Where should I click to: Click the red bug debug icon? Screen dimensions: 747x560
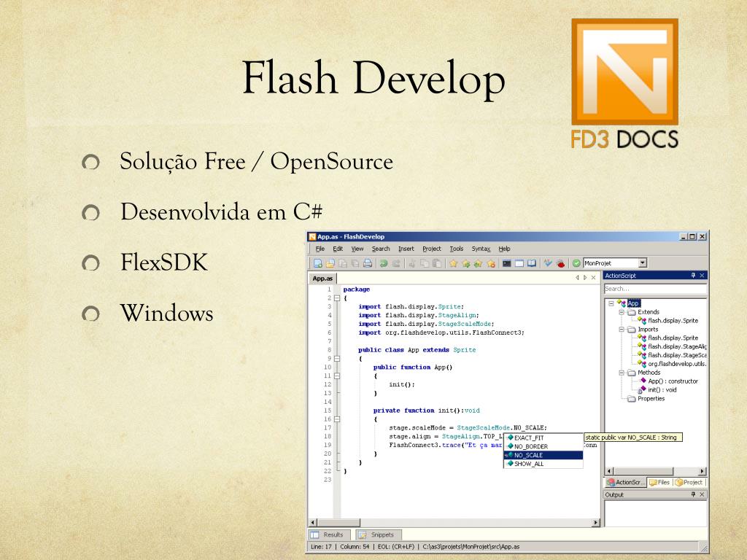(x=561, y=263)
